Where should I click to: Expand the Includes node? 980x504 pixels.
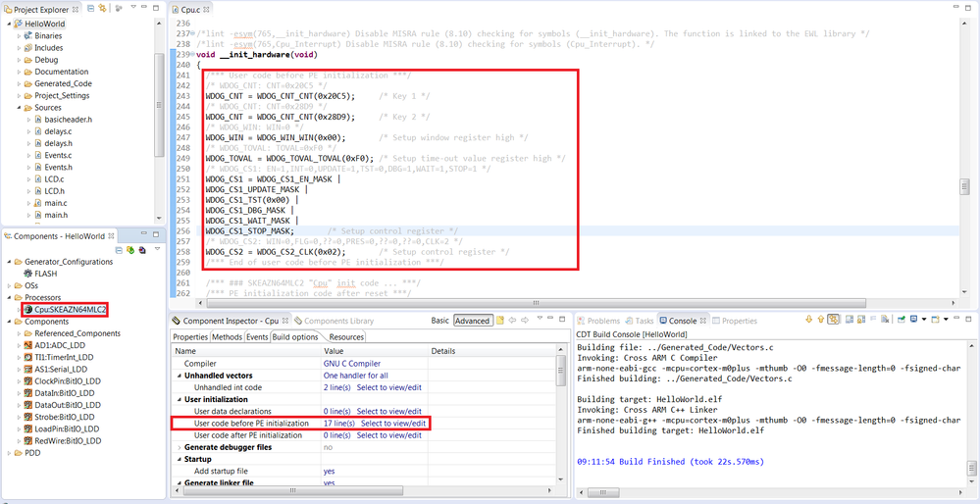tap(19, 47)
